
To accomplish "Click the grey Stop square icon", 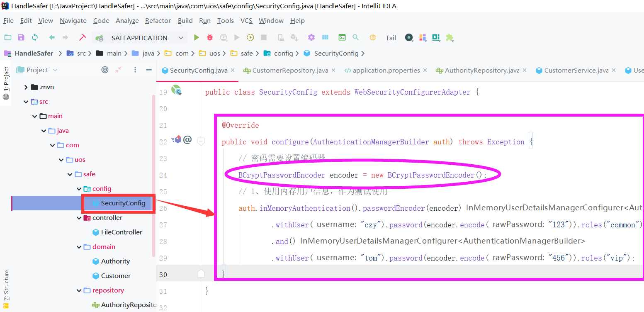I will coord(263,37).
